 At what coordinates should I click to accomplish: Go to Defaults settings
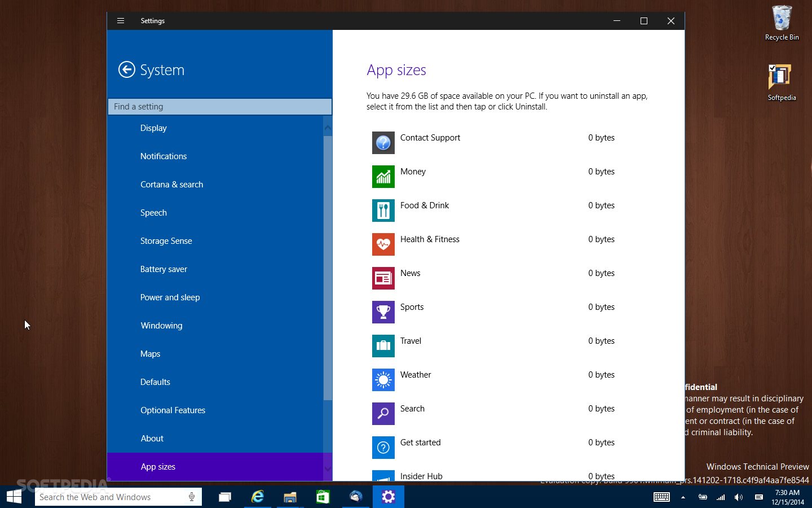pos(155,382)
